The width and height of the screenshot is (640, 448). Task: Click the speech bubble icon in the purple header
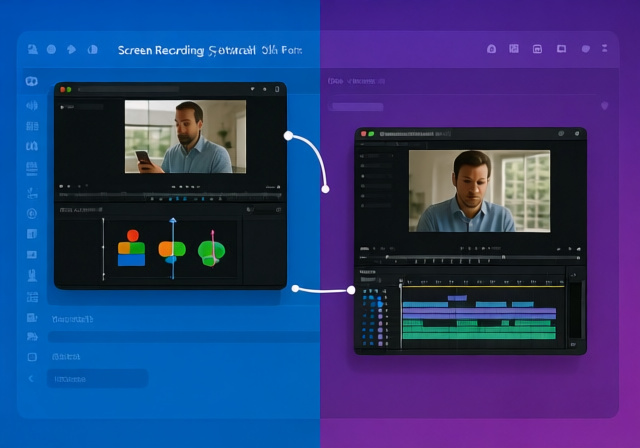(586, 49)
